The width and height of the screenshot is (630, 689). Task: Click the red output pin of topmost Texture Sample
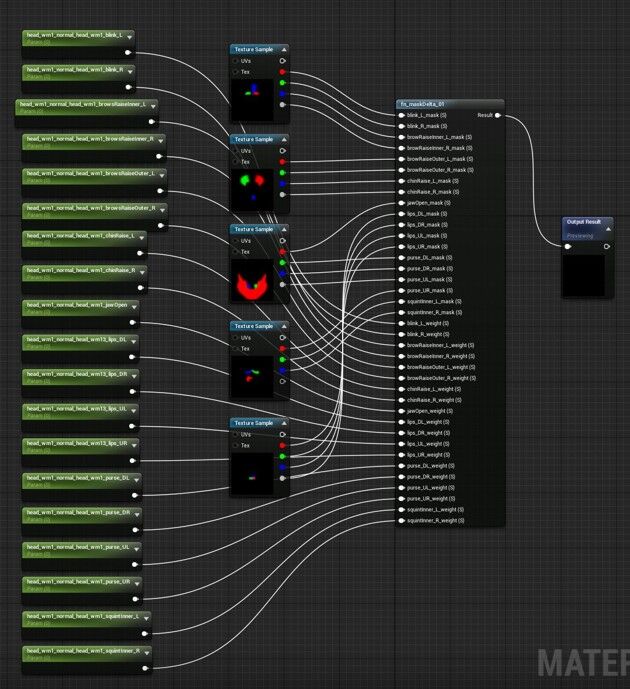click(283, 72)
